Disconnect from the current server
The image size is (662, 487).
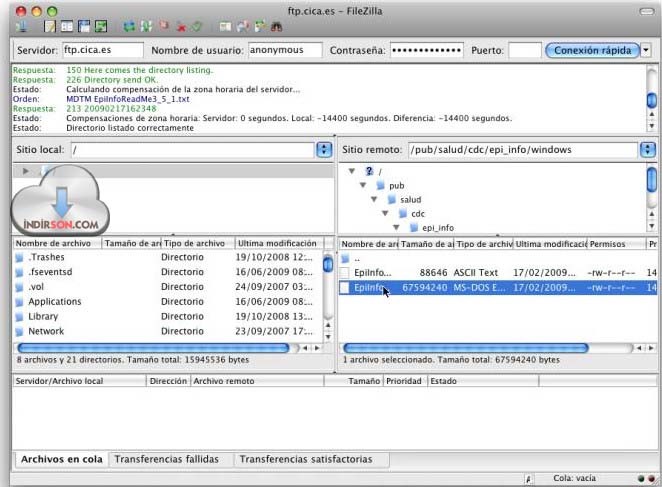(181, 27)
